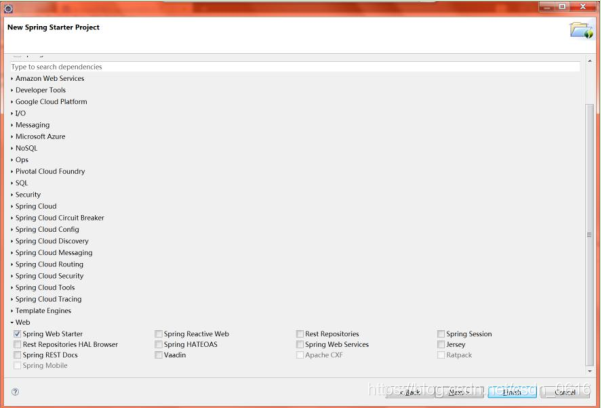Click the Back button
Screen dimensions: 601x408
click(409, 392)
